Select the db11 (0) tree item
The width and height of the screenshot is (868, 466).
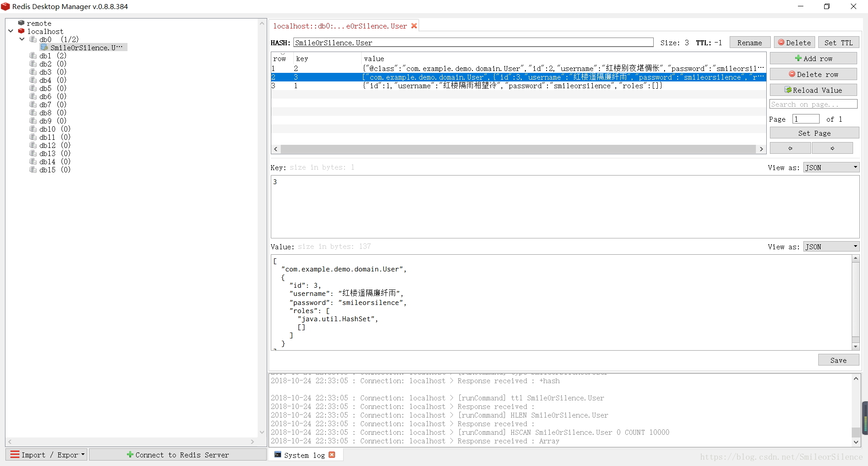pyautogui.click(x=55, y=137)
